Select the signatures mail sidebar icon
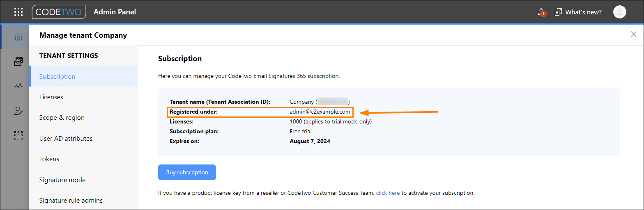Viewport: 644px width, 210px height. point(18,62)
